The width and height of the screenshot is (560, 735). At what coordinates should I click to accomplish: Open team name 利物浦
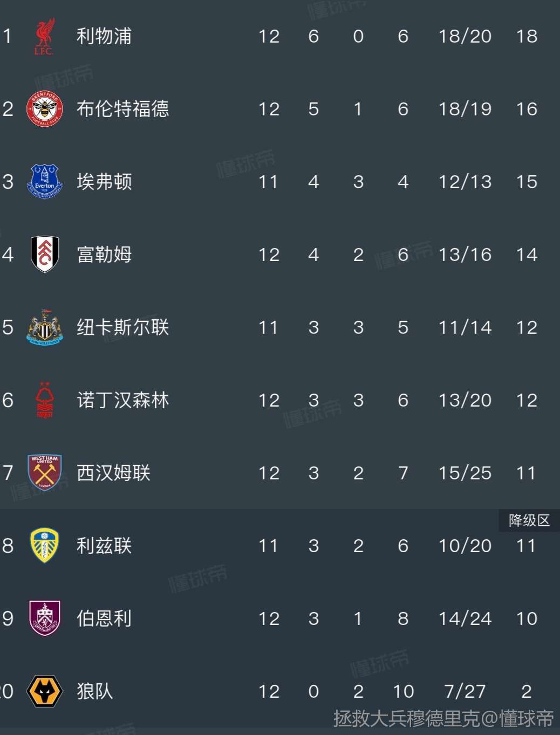pos(104,37)
